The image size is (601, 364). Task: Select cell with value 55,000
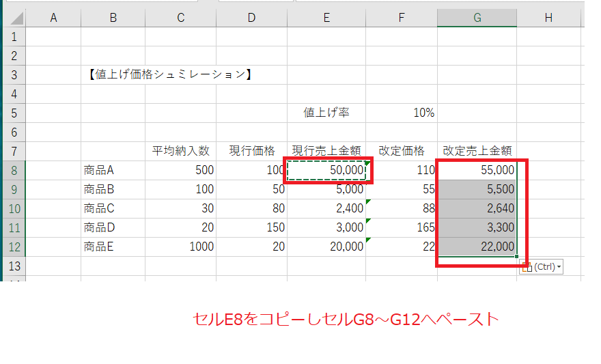477,171
